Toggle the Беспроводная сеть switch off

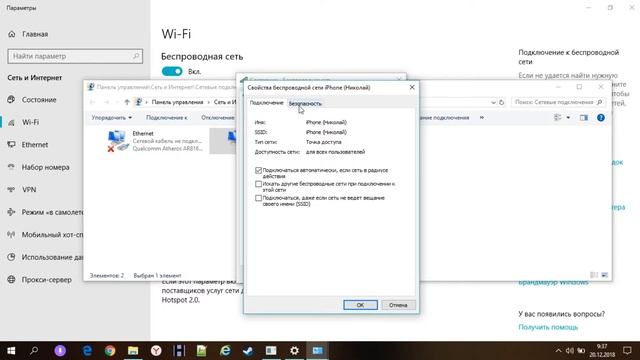(172, 71)
